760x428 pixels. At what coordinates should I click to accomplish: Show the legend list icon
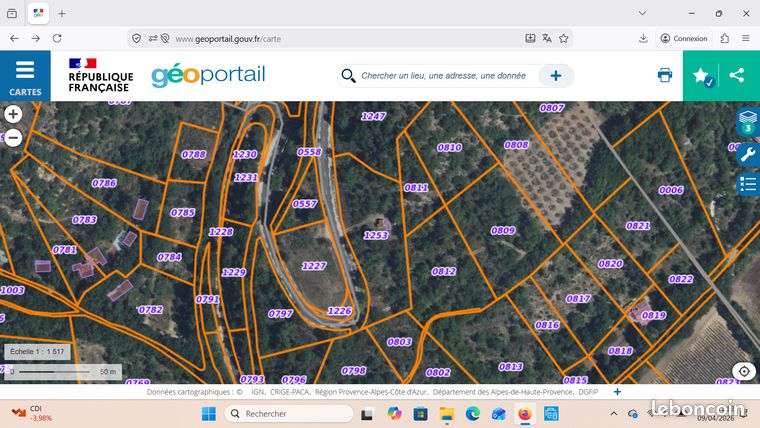748,184
